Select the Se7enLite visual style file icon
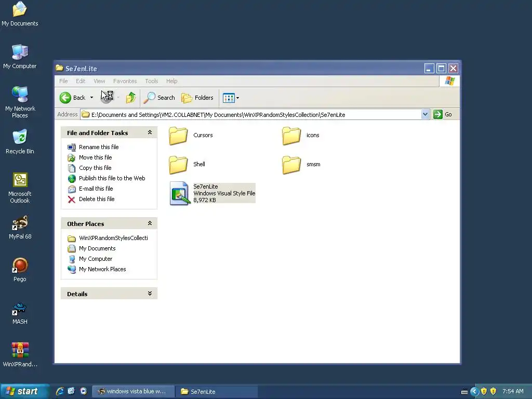532x399 pixels. 180,193
